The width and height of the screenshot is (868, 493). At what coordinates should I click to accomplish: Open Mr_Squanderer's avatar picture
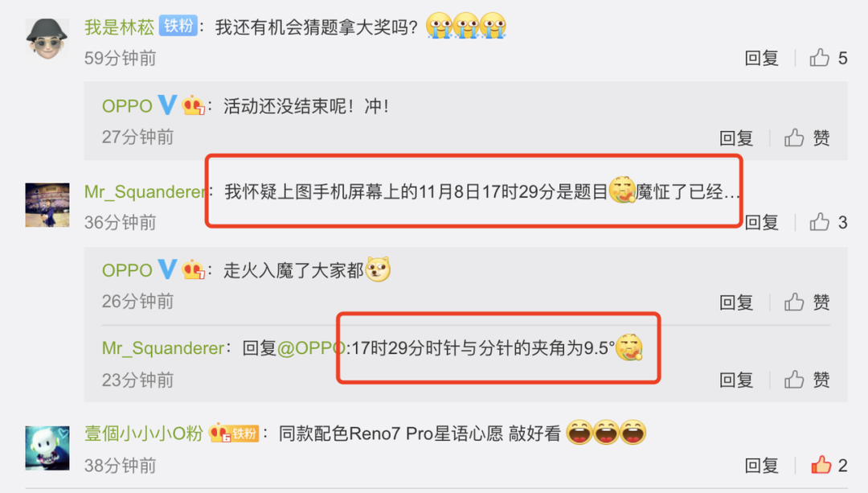pos(47,205)
